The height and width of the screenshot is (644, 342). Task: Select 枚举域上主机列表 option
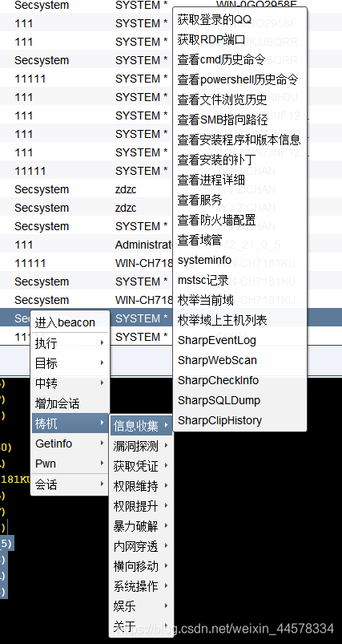240,320
